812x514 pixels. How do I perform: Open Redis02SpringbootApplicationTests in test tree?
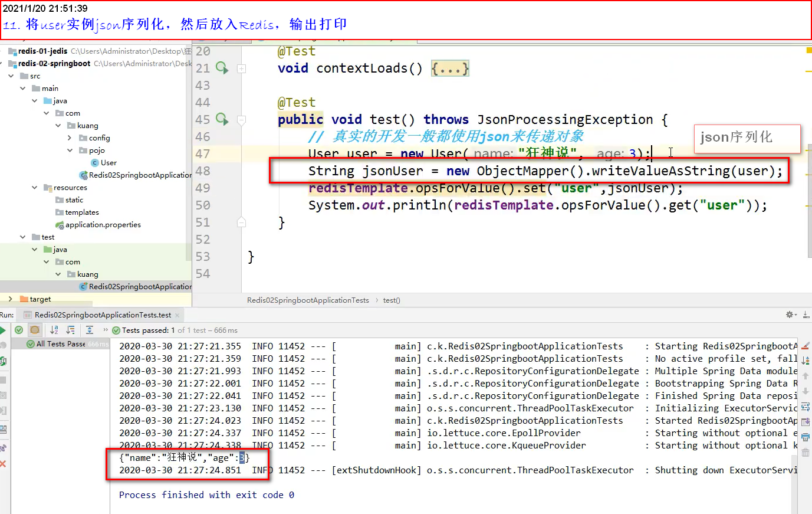140,287
